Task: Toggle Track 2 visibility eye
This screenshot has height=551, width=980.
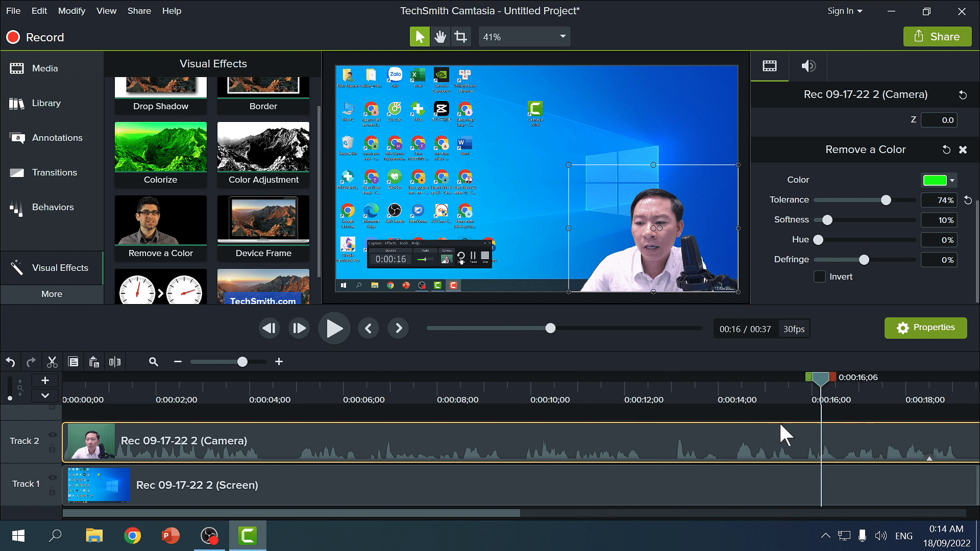Action: click(x=52, y=435)
